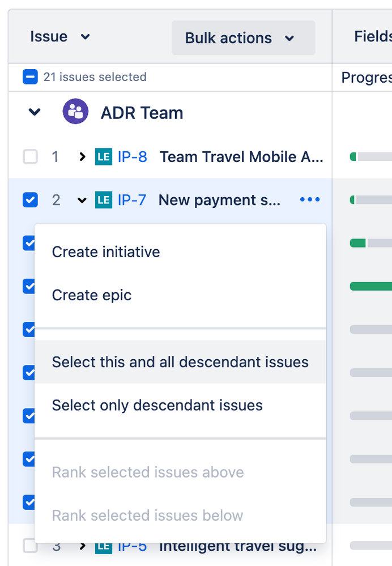Select this and all descendant issues
The image size is (392, 566).
pyautogui.click(x=180, y=362)
